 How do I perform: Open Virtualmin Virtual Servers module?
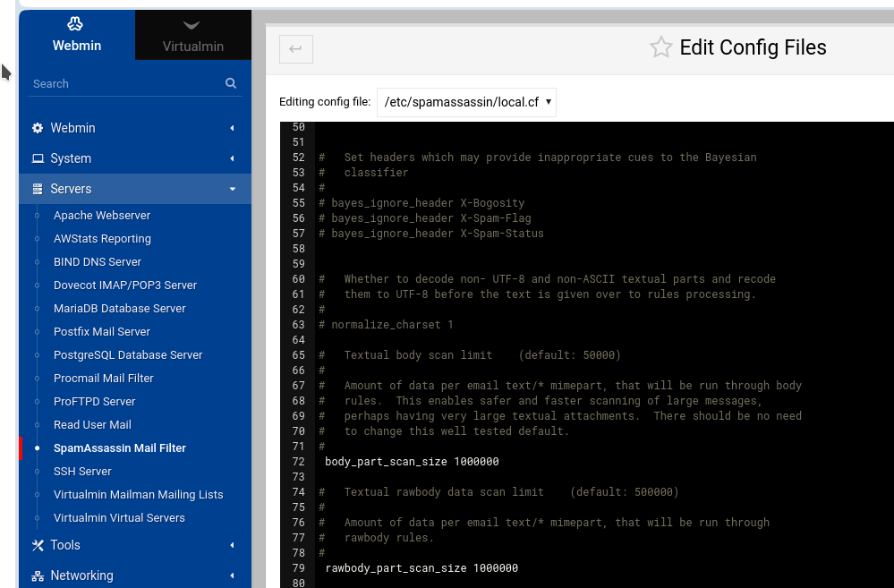119,518
